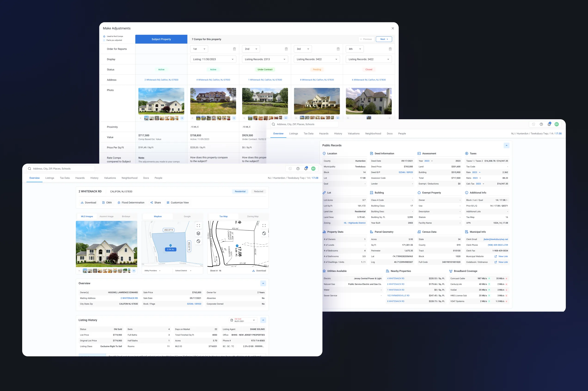This screenshot has width=588, height=391.
Task: Open notifications bell in bottom-left window
Action: 306,168
